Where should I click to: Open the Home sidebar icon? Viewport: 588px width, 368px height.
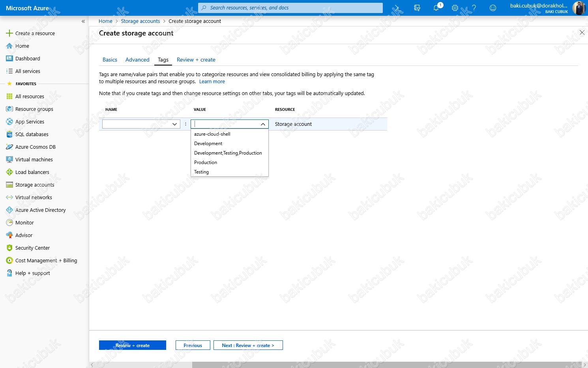pyautogui.click(x=9, y=46)
